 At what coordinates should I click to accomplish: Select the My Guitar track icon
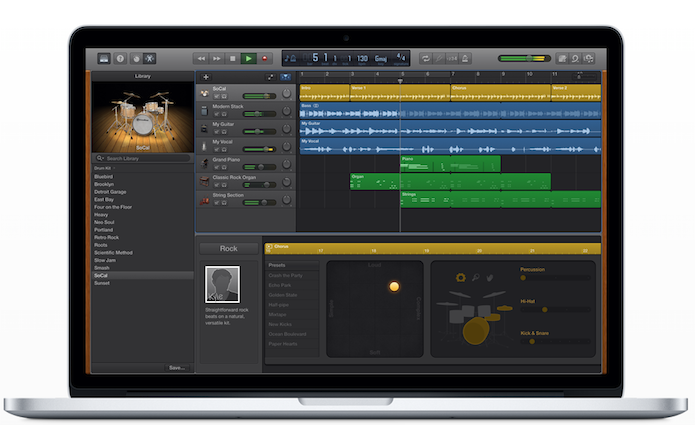tap(204, 129)
